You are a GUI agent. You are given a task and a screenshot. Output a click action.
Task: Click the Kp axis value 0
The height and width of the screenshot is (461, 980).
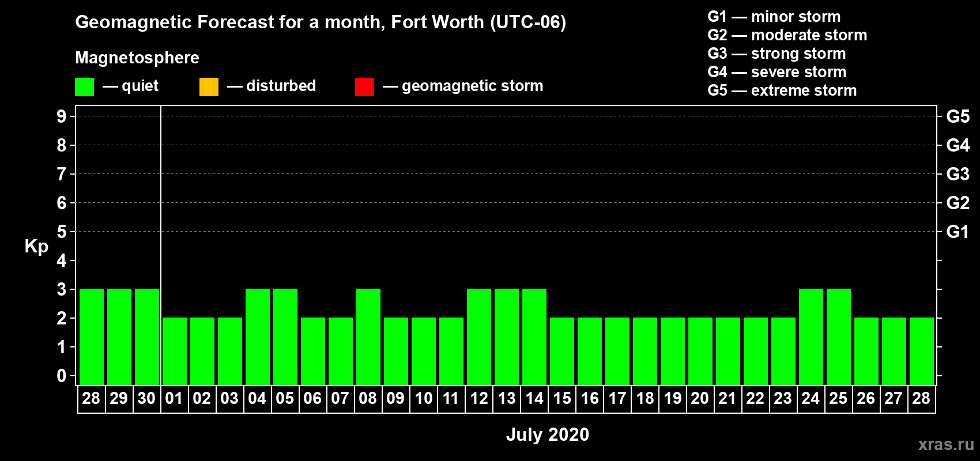pyautogui.click(x=62, y=376)
